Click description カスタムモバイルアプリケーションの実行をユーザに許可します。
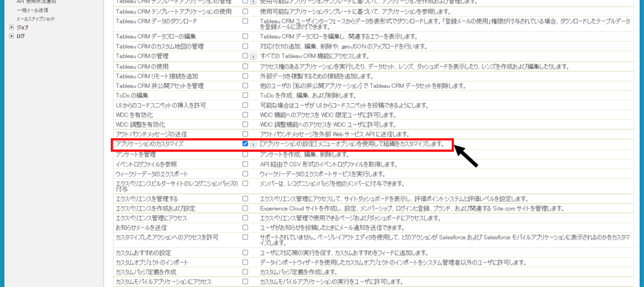 pos(331,282)
